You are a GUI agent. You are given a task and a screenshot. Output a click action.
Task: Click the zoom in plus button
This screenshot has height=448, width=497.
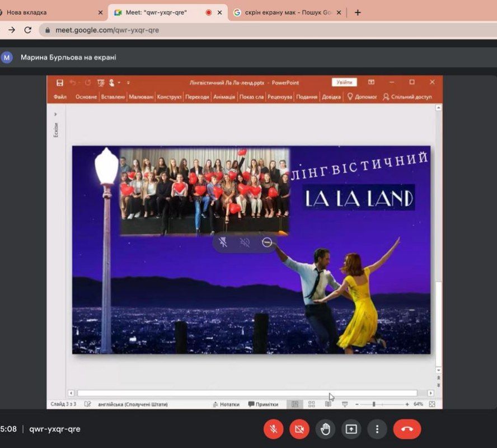click(407, 404)
